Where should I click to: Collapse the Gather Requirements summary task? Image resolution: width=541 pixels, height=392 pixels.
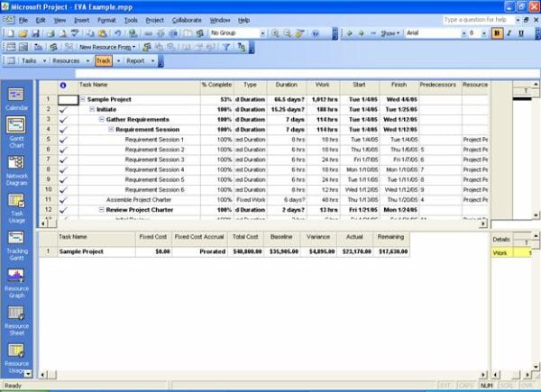101,119
